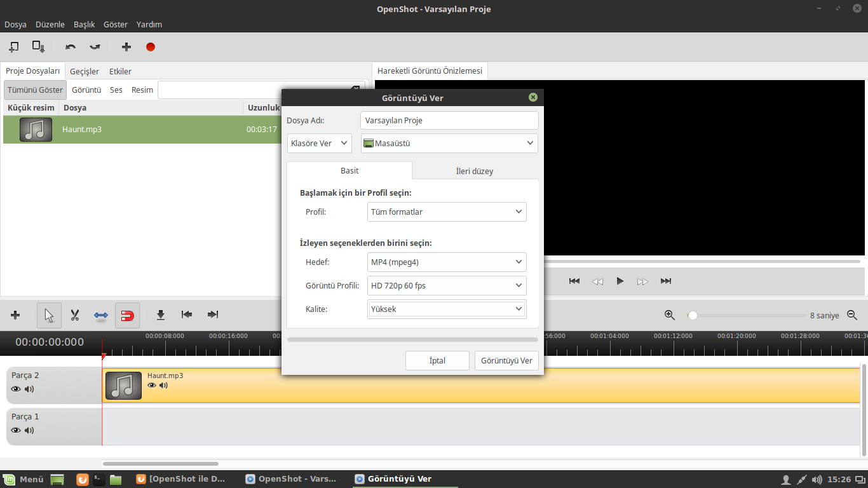Switch to the Etkiler tab
This screenshot has height=488, width=868.
click(x=120, y=71)
